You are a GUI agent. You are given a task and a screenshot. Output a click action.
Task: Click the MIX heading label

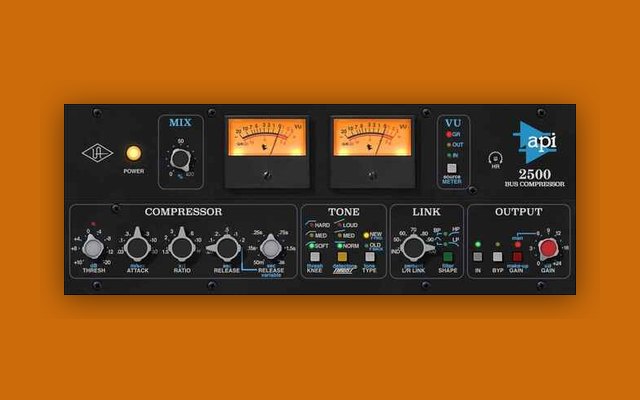180,122
